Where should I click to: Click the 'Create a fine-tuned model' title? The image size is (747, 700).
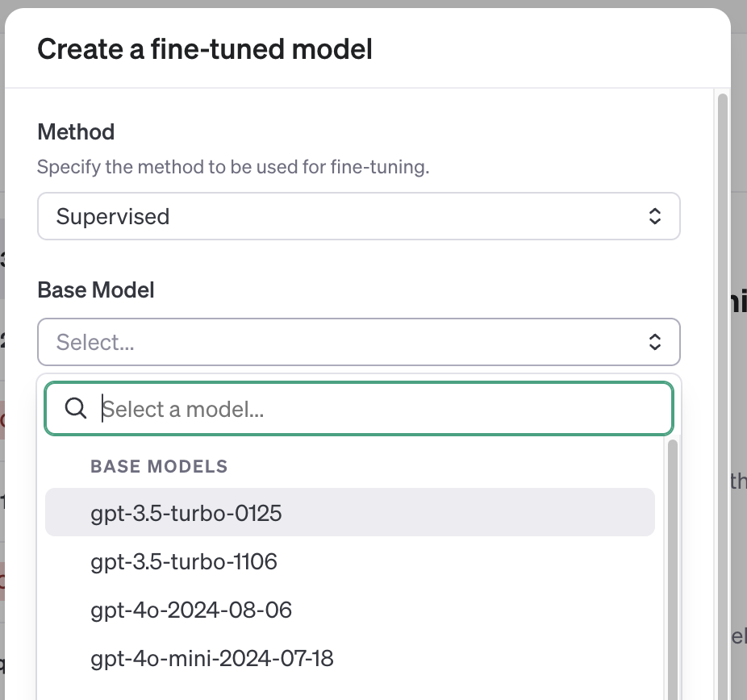(205, 49)
